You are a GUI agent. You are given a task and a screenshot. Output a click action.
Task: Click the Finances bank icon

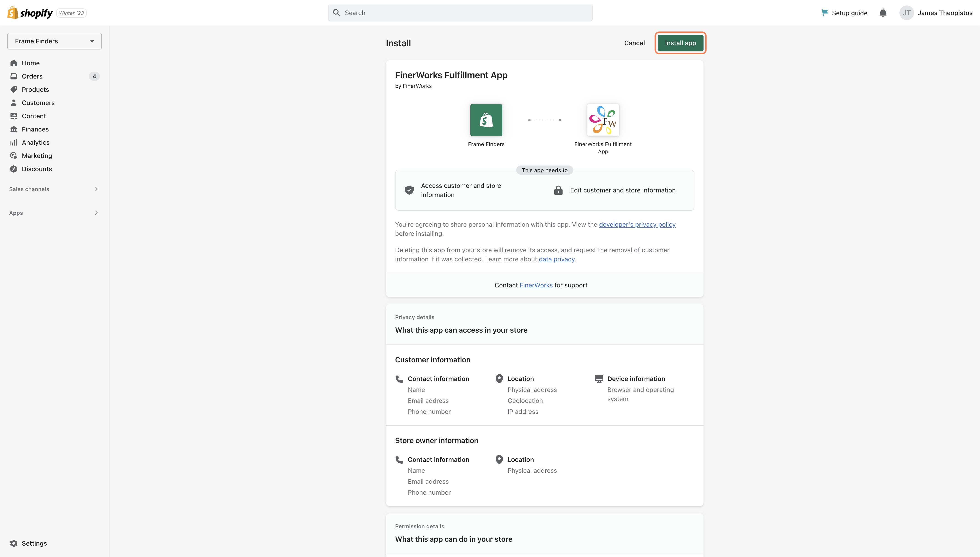coord(14,129)
